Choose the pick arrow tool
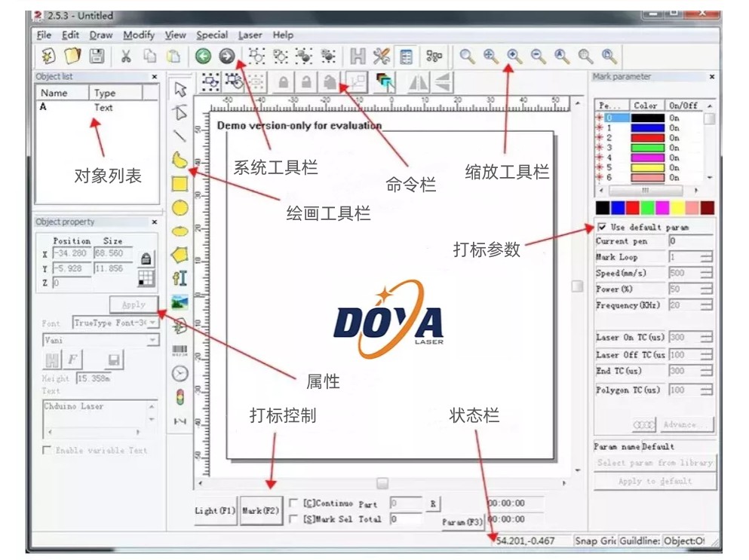 click(180, 89)
